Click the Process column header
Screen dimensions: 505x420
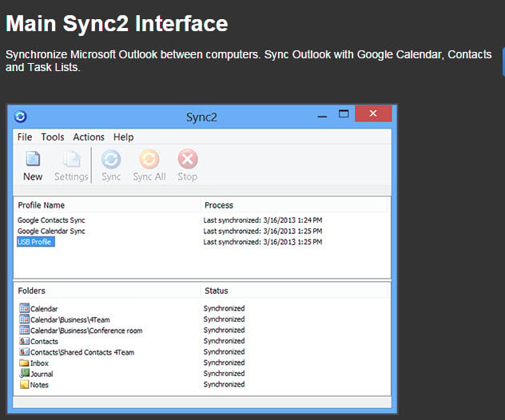pyautogui.click(x=219, y=205)
